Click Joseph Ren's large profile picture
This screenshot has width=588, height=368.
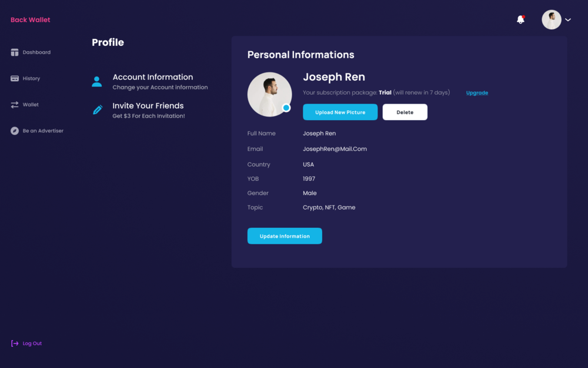(x=269, y=94)
